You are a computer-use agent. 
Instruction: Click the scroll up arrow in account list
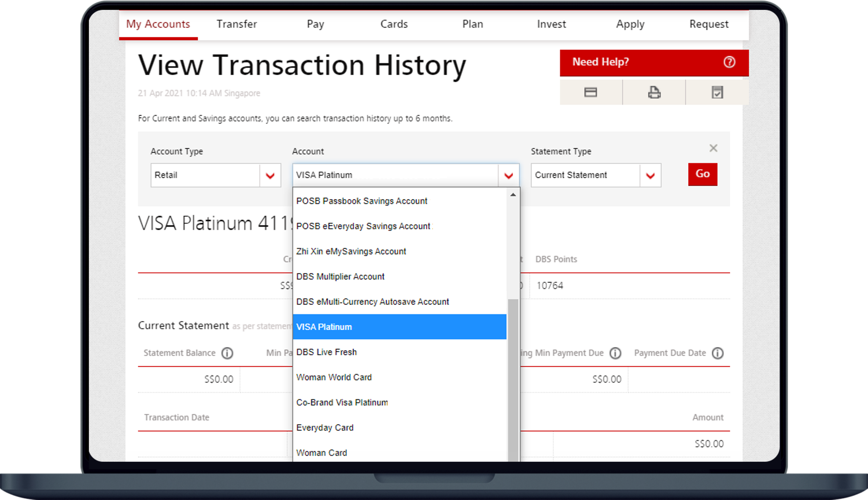(x=513, y=195)
